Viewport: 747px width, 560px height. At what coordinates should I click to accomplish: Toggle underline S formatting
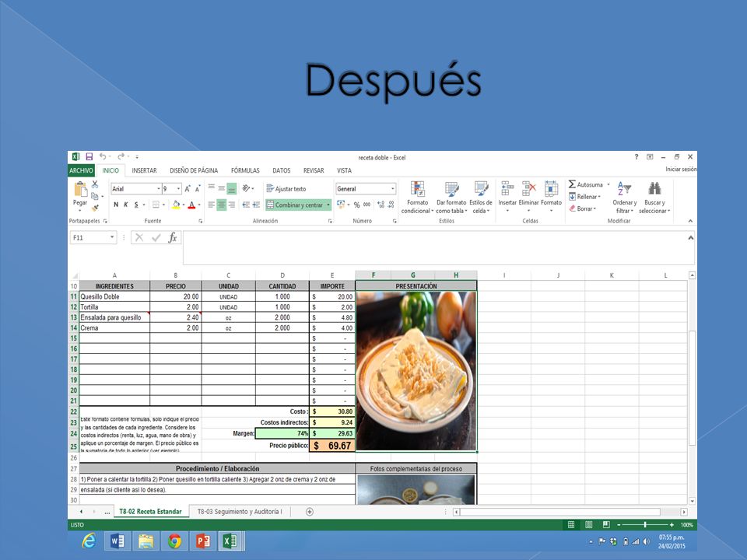pos(136,205)
